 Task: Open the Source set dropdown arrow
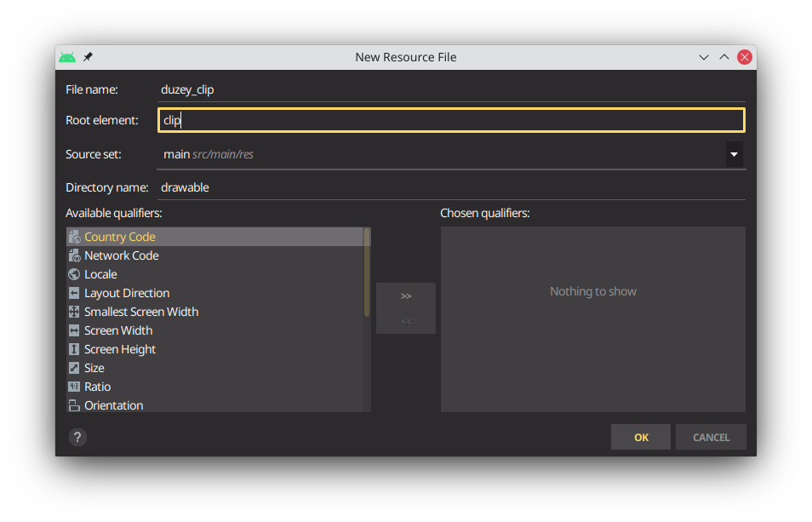point(734,154)
